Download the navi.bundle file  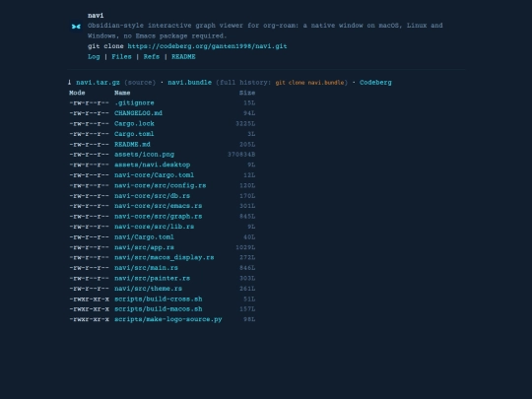pos(190,83)
